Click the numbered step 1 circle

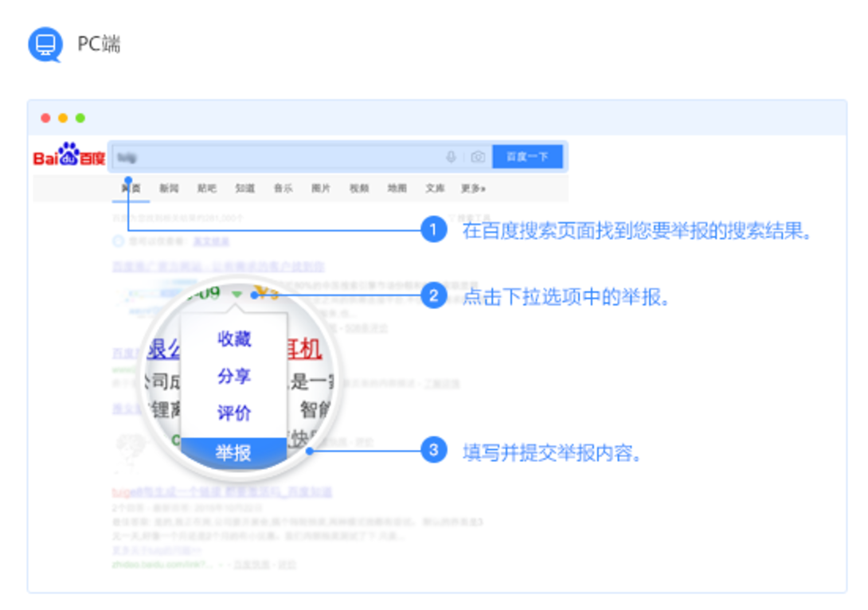point(433,229)
